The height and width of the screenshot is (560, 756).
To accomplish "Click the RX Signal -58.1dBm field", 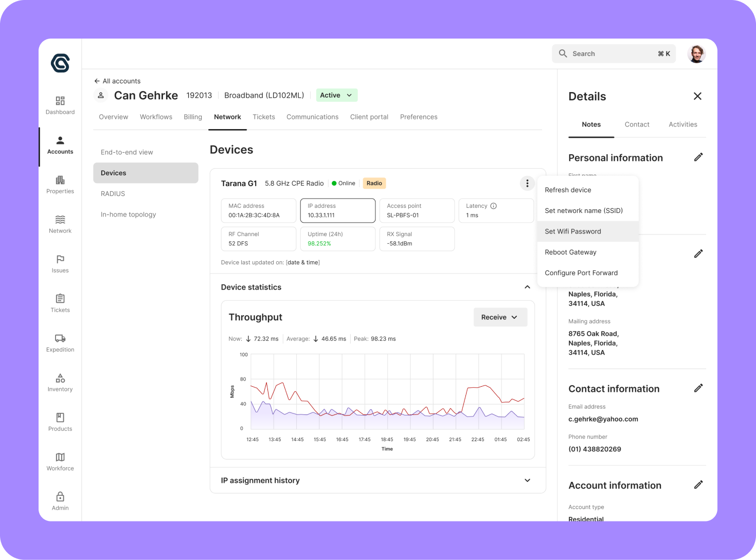I will 417,239.
